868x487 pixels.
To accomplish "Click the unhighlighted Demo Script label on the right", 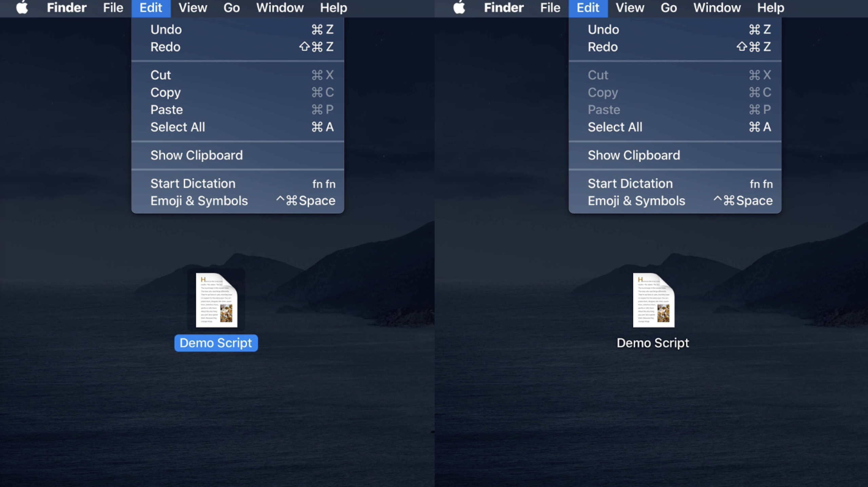I will tap(653, 343).
